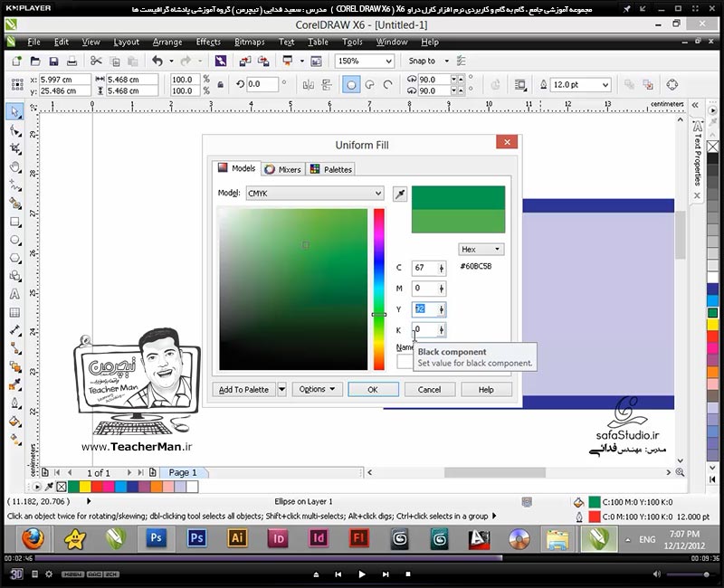Click the Save icon in standard toolbar
This screenshot has width=724, height=588.
pos(53,61)
